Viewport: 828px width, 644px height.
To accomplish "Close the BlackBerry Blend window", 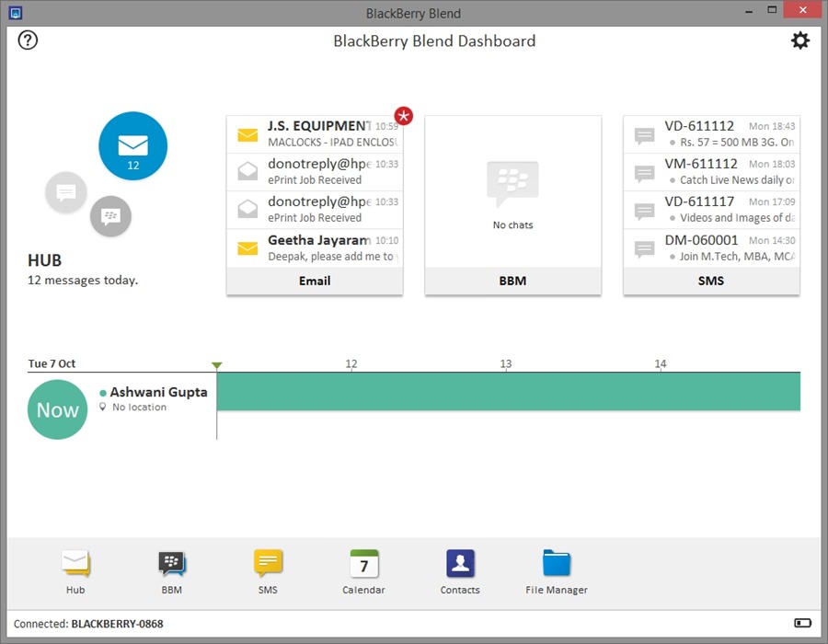I will point(802,10).
